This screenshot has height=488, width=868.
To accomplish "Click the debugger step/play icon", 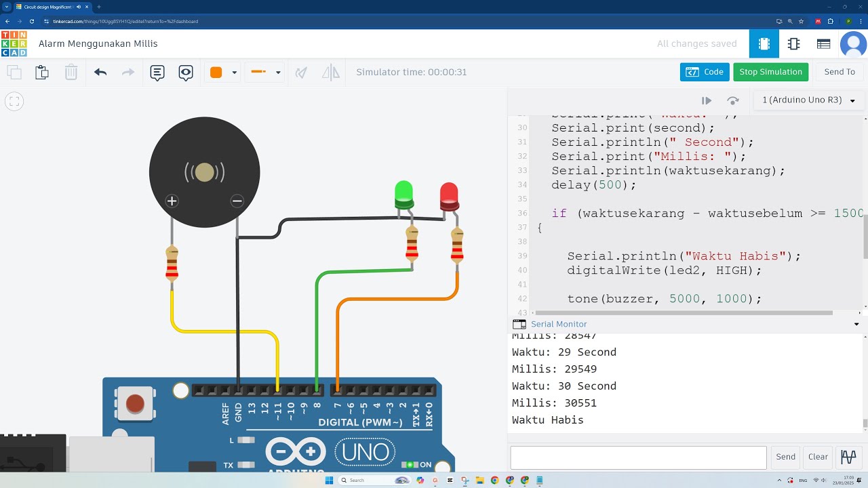I will [x=707, y=100].
